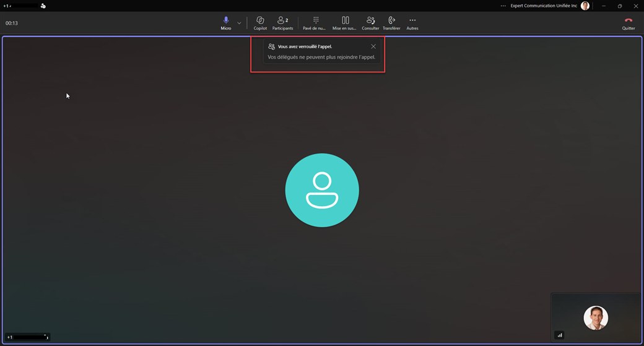The width and height of the screenshot is (644, 346).
Task: Expand the Micro options chevron
Action: pyautogui.click(x=239, y=23)
